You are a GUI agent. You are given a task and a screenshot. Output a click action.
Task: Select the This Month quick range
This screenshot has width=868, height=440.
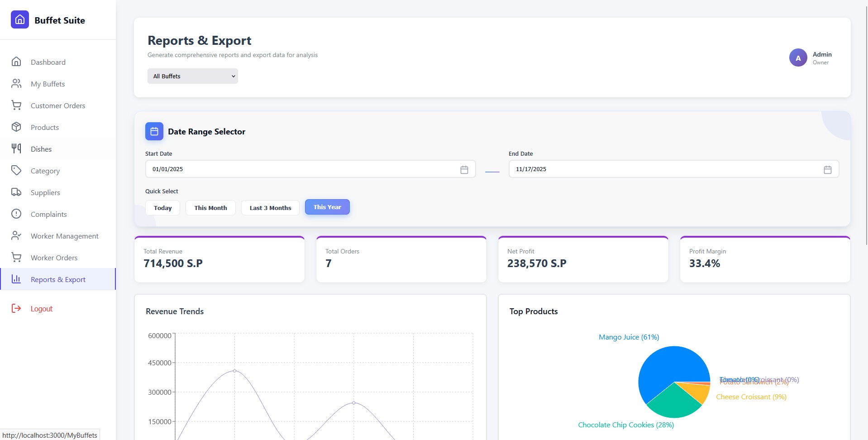pyautogui.click(x=210, y=208)
